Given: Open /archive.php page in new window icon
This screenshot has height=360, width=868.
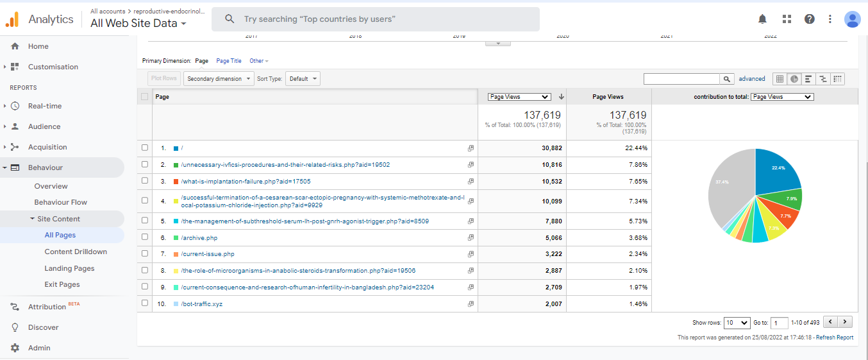Looking at the screenshot, I should point(471,238).
